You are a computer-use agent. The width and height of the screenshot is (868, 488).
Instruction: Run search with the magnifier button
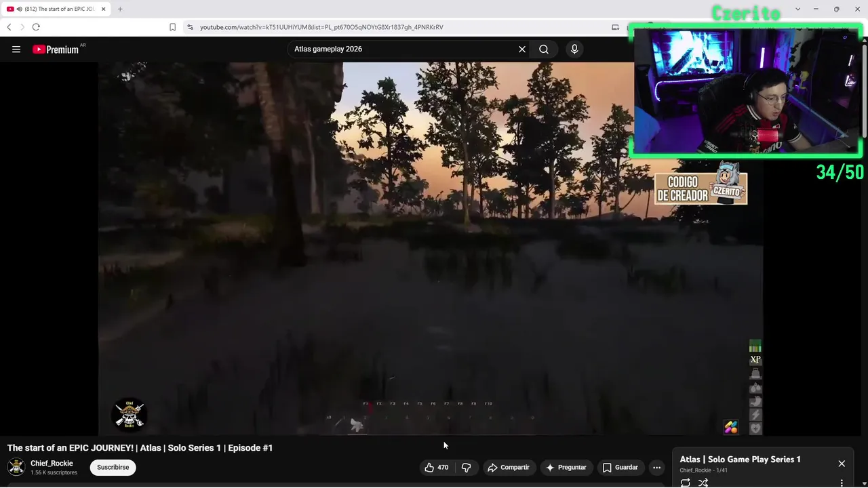(544, 49)
